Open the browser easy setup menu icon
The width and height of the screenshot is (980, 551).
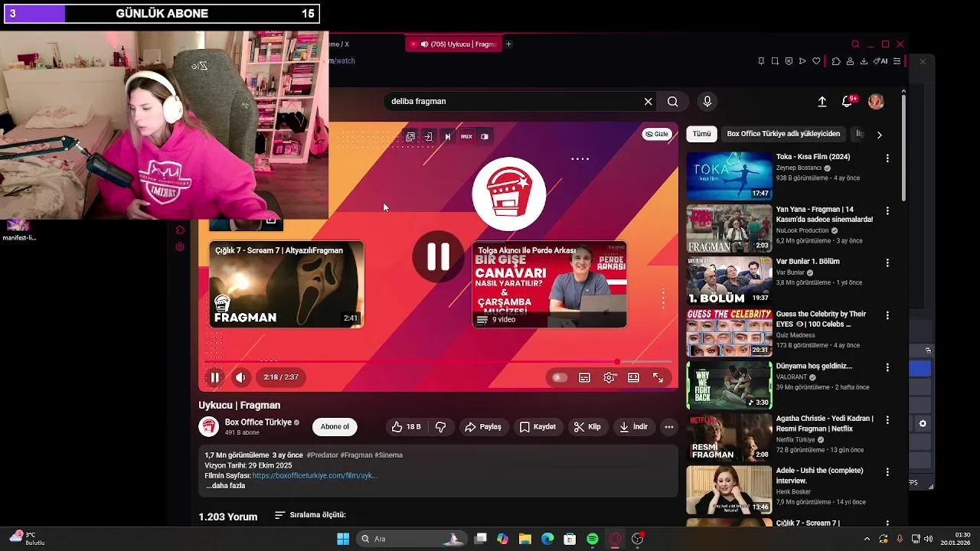tap(897, 61)
